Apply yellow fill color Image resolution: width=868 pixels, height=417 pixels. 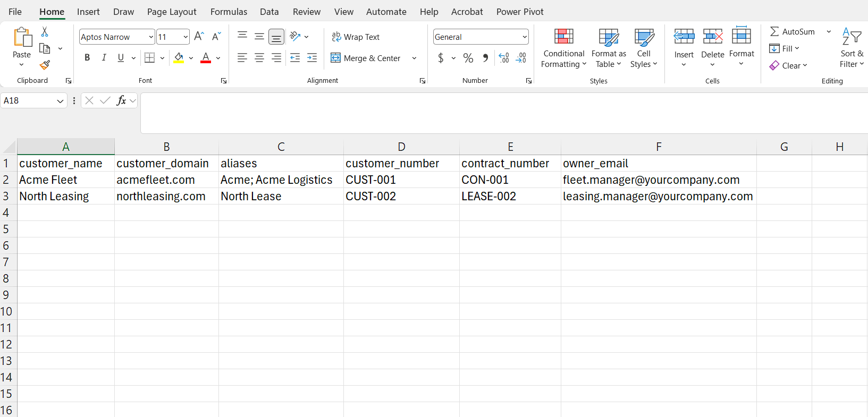point(179,58)
